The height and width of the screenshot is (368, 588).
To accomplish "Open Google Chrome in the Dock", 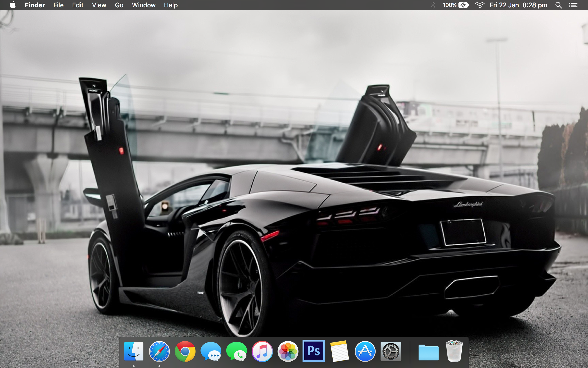I will point(185,351).
